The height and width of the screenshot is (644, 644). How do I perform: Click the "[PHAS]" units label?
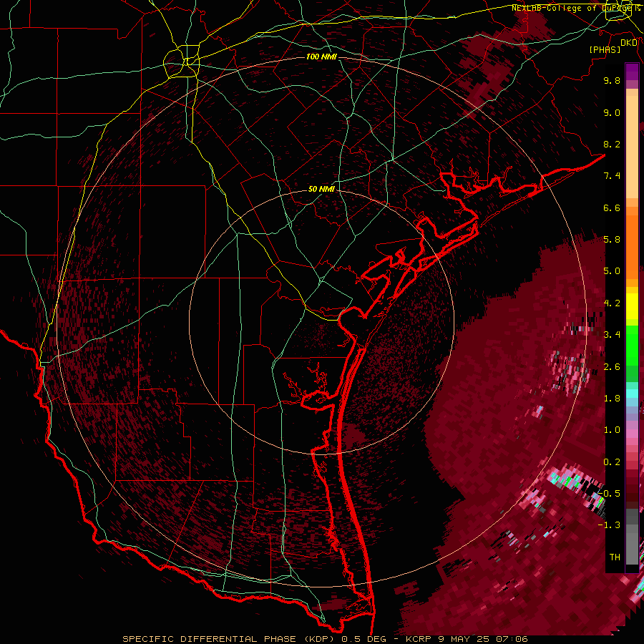tap(605, 49)
